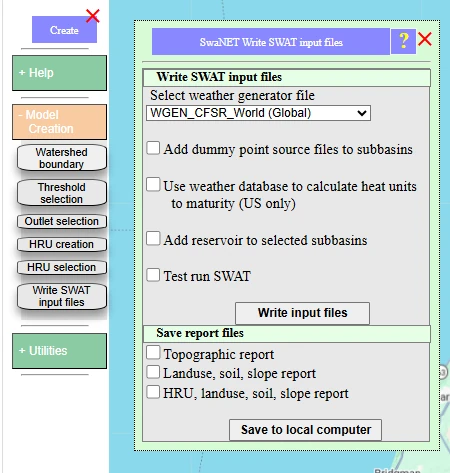This screenshot has height=473, width=450.
Task: Click the SwaNET Write SWAT input files title bar
Action: click(x=271, y=42)
